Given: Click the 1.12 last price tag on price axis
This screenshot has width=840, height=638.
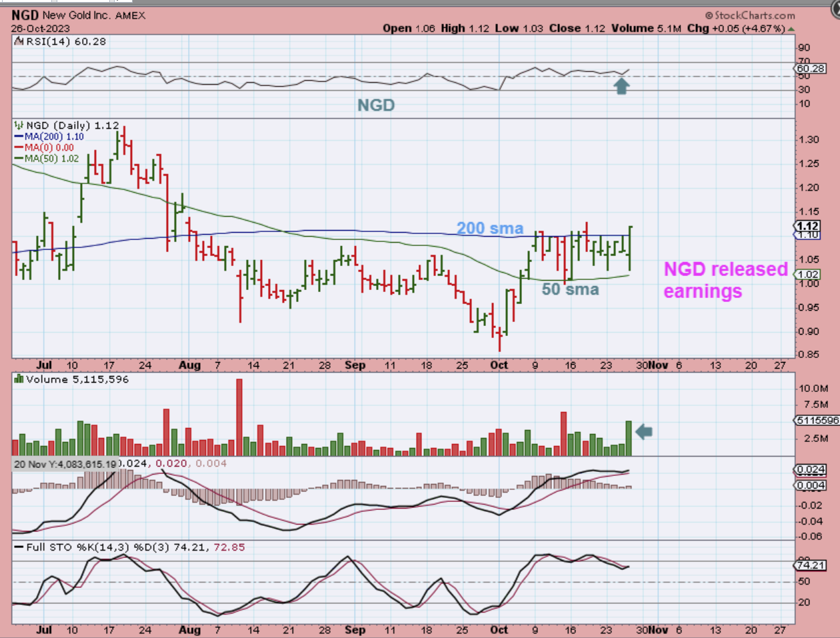Looking at the screenshot, I should tap(808, 226).
